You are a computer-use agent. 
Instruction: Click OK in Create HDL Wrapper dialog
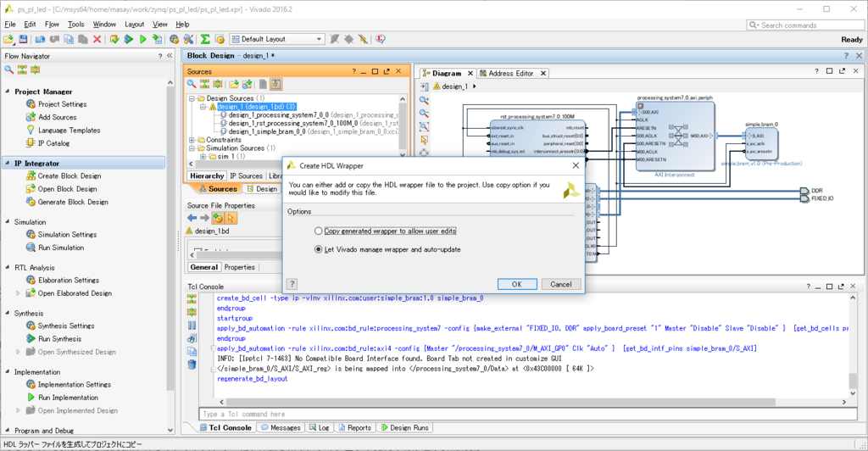(517, 284)
